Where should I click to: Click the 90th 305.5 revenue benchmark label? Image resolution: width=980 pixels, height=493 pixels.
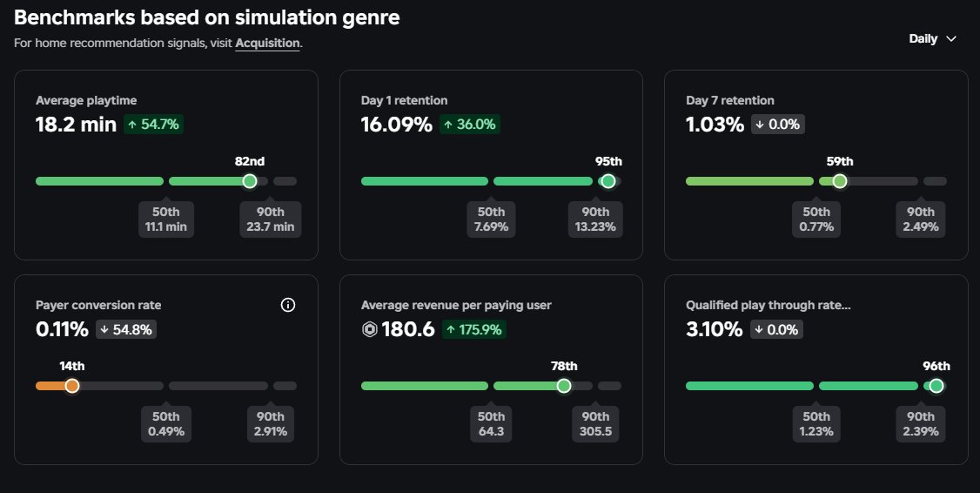(x=595, y=424)
